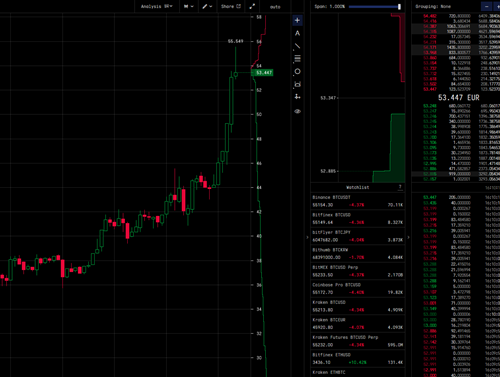The height and width of the screenshot is (377, 500).
Task: Select the trend line drawing tool
Action: (x=297, y=46)
